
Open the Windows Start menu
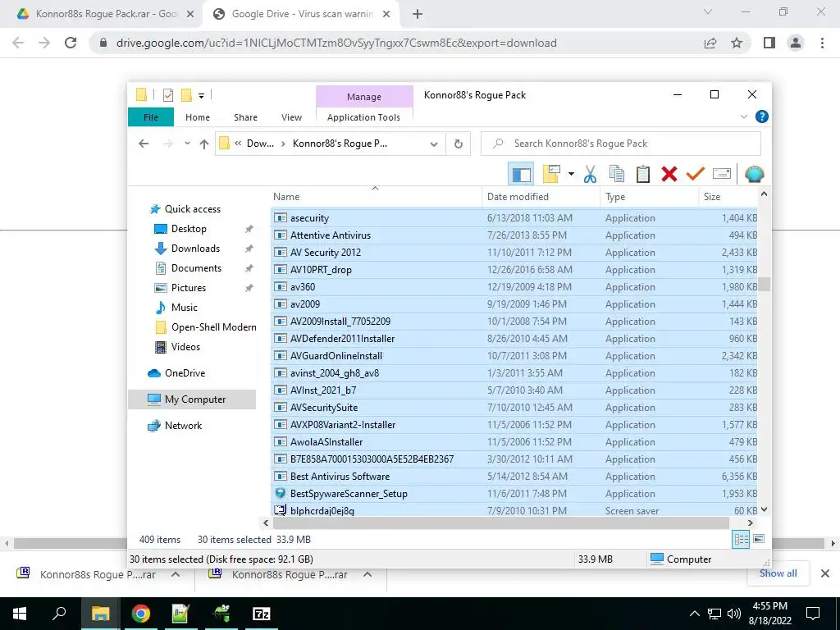click(x=20, y=614)
